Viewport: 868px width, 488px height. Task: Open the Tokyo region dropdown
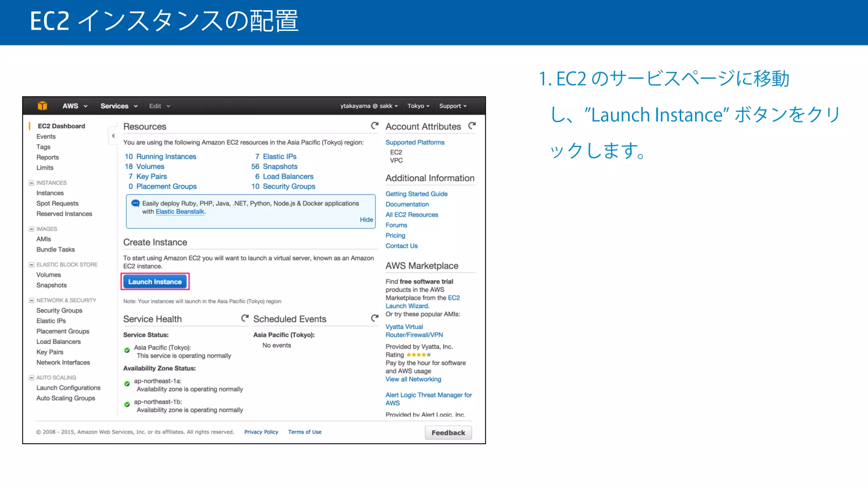pyautogui.click(x=418, y=106)
